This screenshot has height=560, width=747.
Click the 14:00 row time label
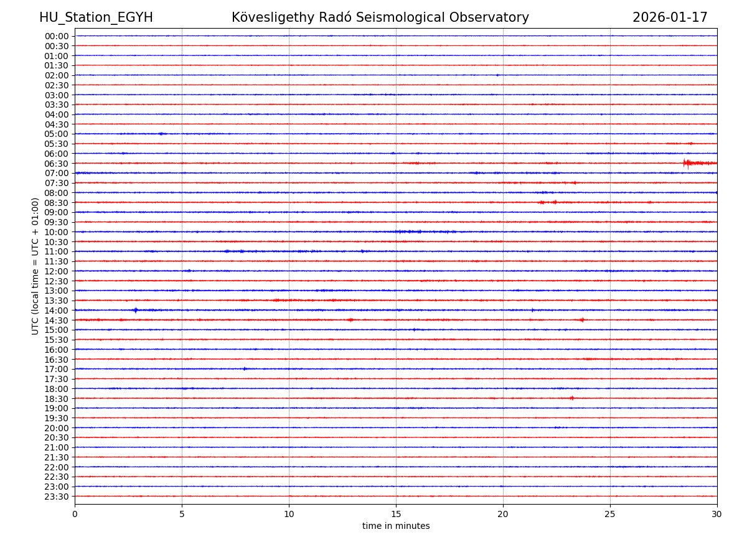click(56, 310)
